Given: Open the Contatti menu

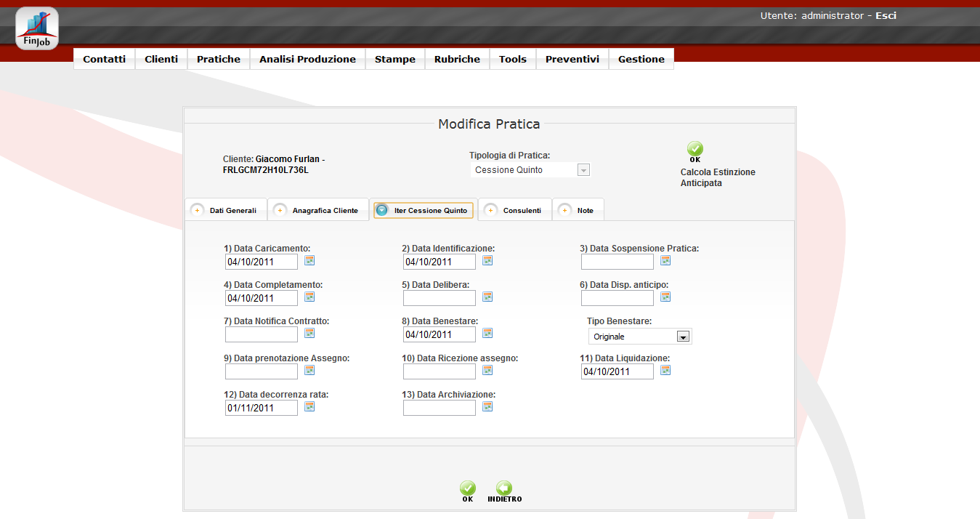Looking at the screenshot, I should click(x=104, y=59).
